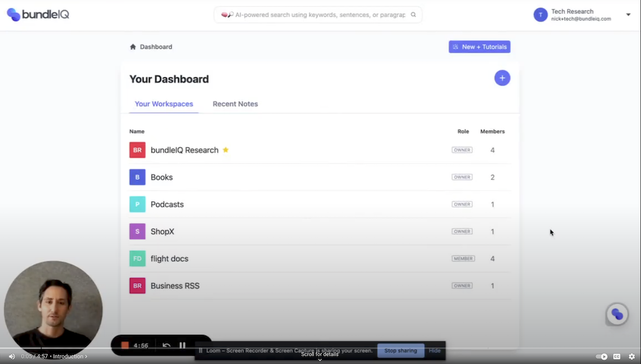Click the Scroll for details chevron
The width and height of the screenshot is (641, 364).
pos(319,359)
